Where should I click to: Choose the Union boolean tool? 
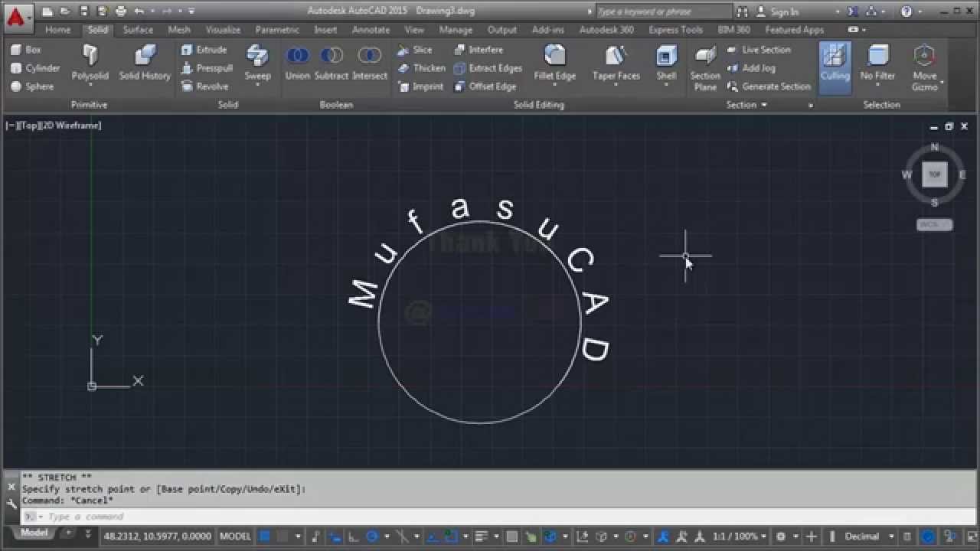pyautogui.click(x=297, y=63)
